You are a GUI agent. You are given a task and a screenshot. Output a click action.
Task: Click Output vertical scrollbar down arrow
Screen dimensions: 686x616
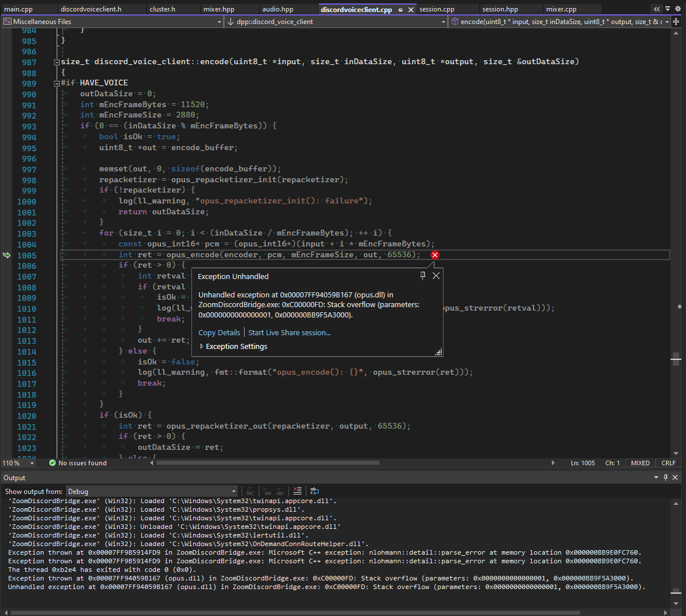676,603
